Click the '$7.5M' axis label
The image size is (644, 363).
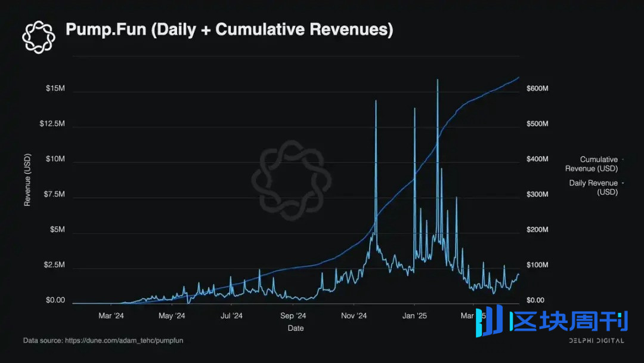click(54, 194)
